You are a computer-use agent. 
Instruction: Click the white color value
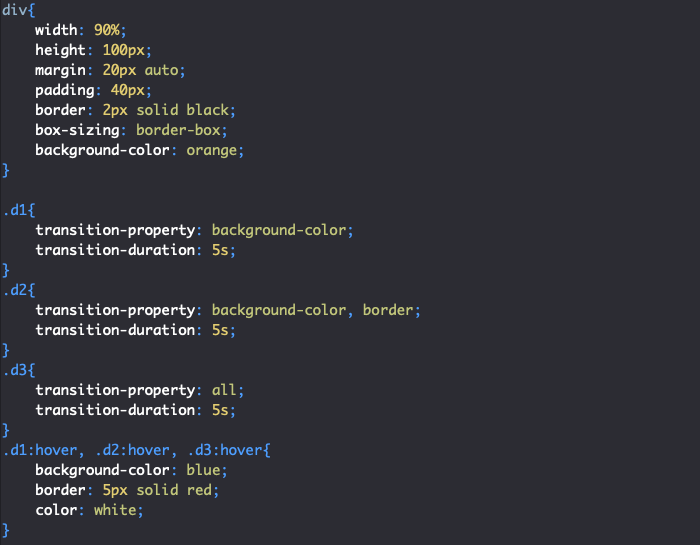119,510
